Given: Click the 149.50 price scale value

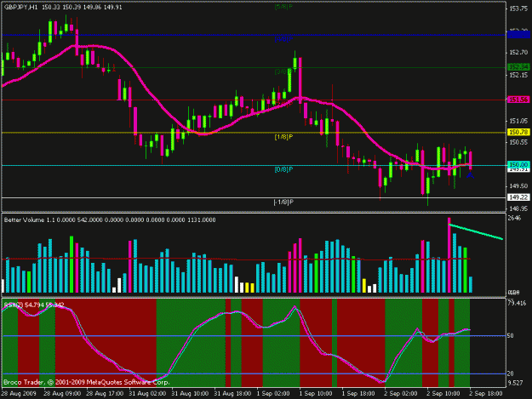Looking at the screenshot, I should coord(518,186).
